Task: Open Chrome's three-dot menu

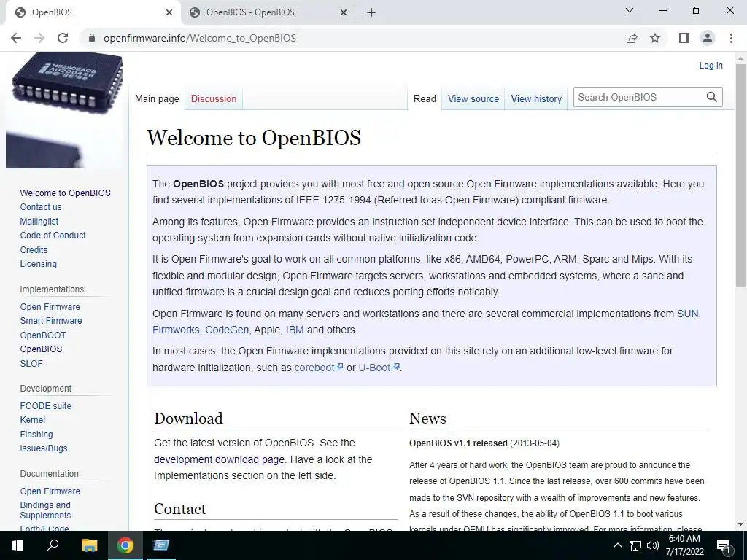Action: [x=731, y=38]
